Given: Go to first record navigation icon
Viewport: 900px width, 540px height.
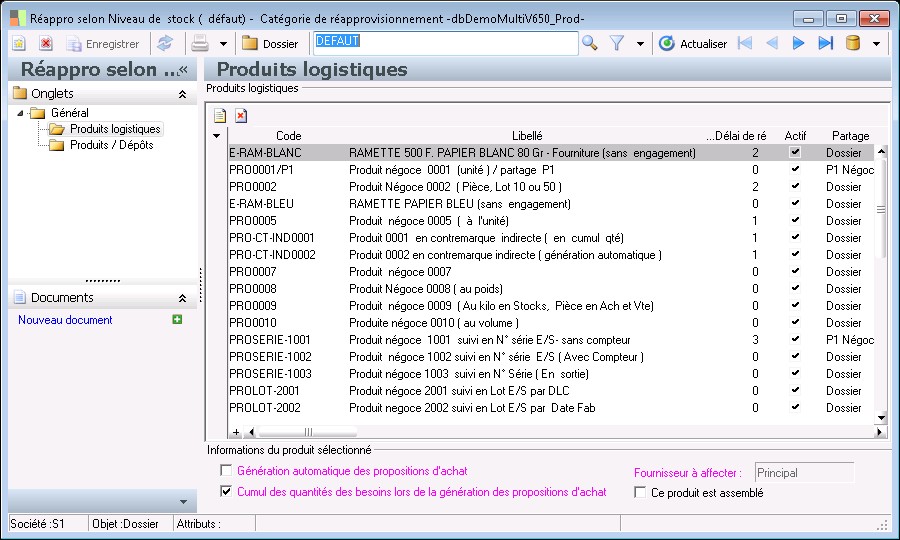Looking at the screenshot, I should (x=745, y=43).
